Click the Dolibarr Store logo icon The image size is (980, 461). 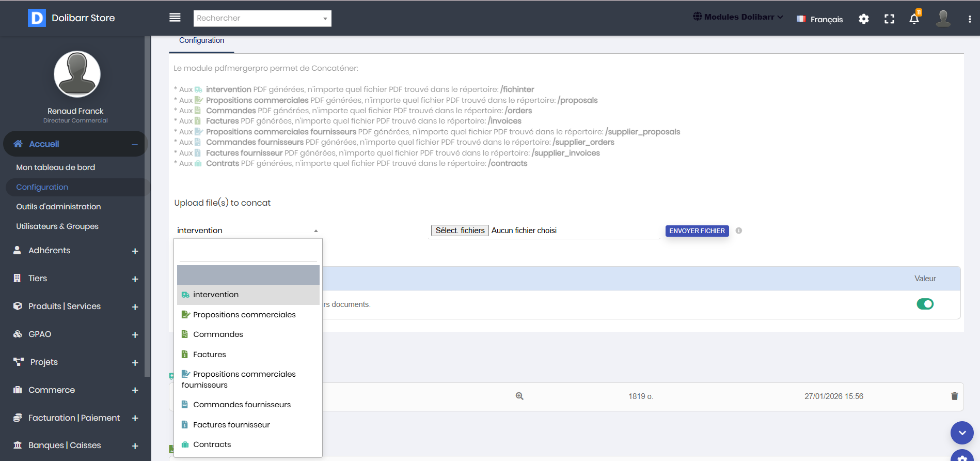37,18
